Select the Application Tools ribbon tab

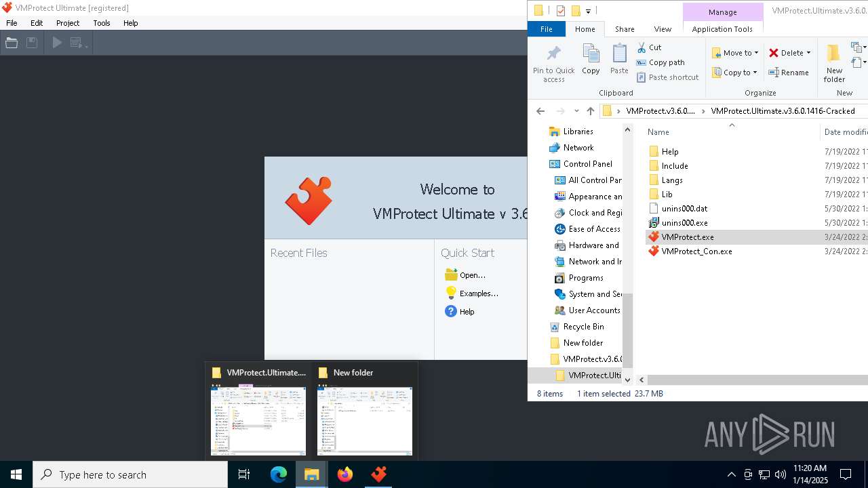pyautogui.click(x=722, y=29)
